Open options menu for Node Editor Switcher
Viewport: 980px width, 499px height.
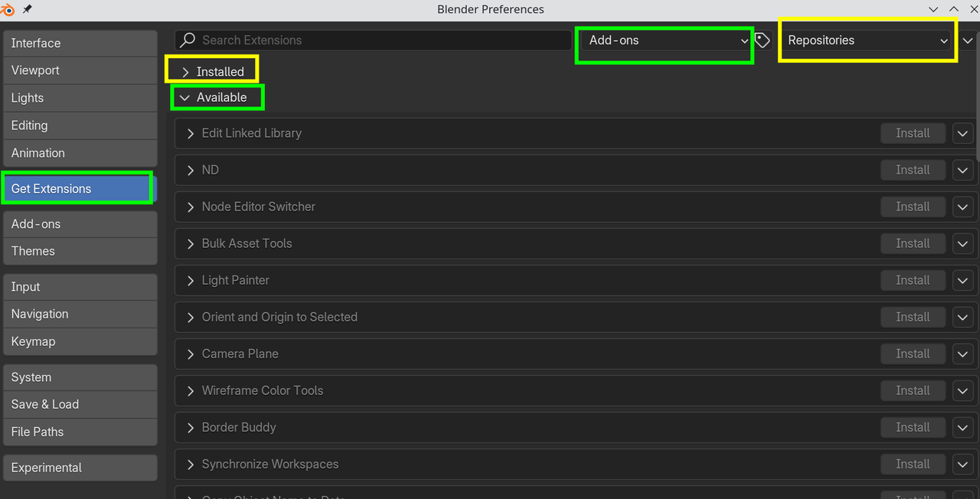(x=963, y=207)
